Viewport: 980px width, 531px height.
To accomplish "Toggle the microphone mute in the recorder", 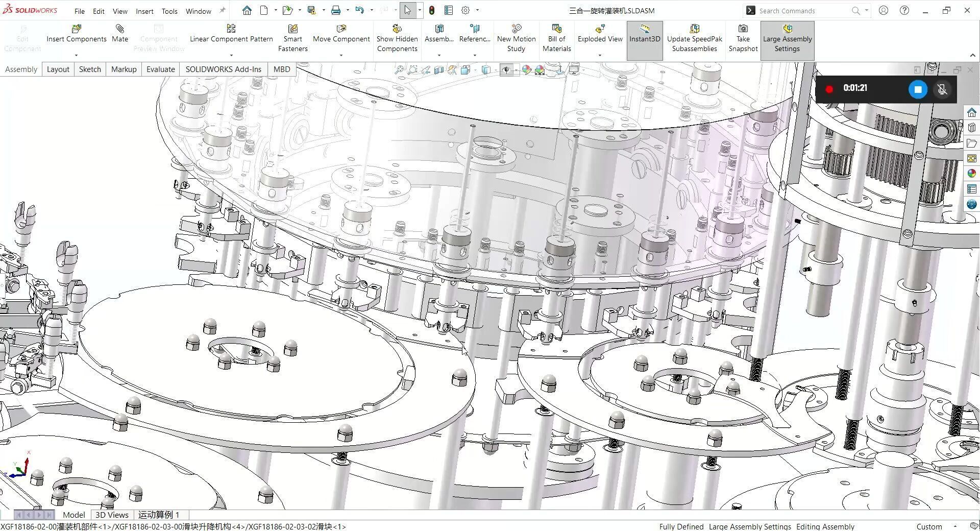I will [942, 89].
